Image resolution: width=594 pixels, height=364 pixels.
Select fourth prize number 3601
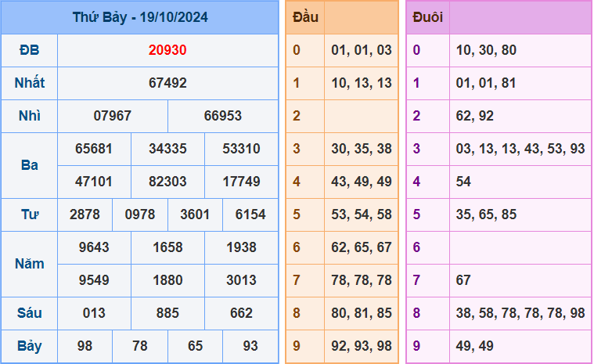point(195,214)
